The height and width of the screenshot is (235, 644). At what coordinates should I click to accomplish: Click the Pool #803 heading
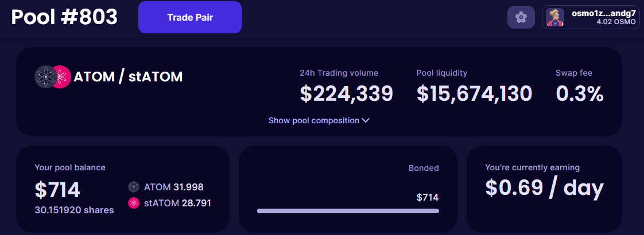64,17
